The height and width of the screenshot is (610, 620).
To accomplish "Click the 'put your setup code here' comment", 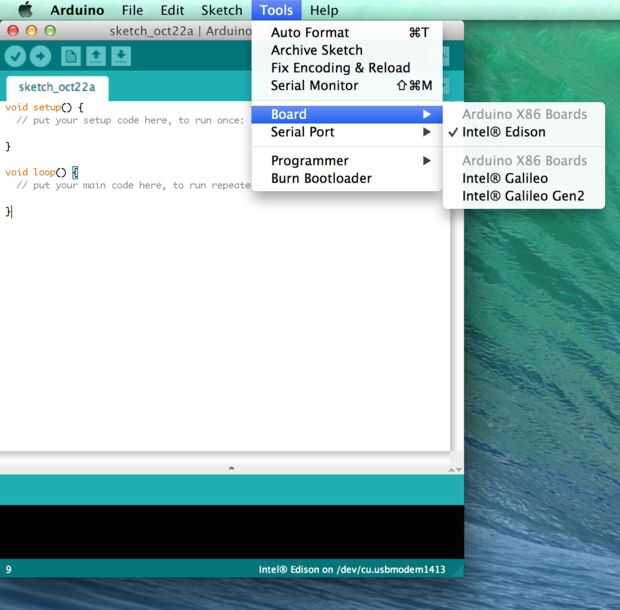I will click(130, 121).
